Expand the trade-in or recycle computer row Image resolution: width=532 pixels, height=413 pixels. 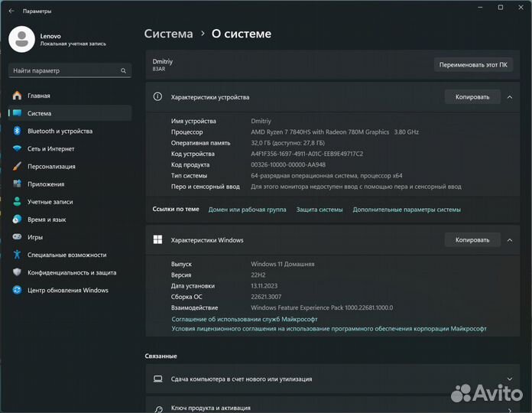[x=509, y=379]
